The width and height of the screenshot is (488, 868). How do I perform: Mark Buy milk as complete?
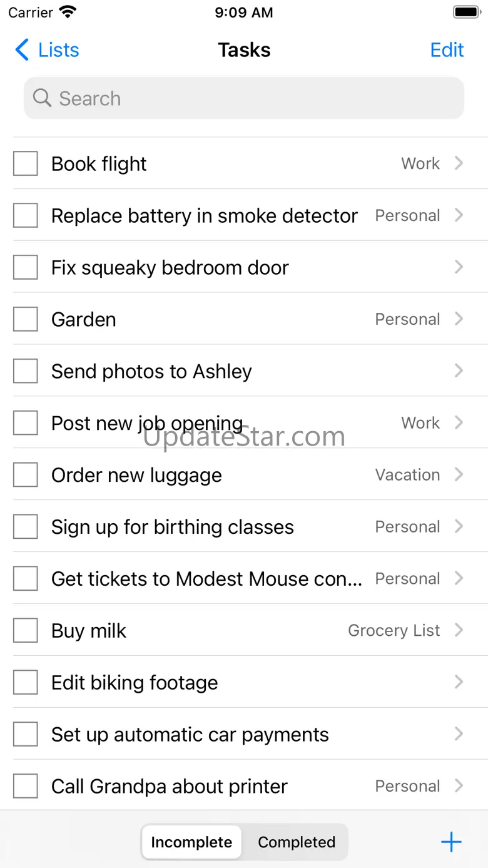coord(26,631)
